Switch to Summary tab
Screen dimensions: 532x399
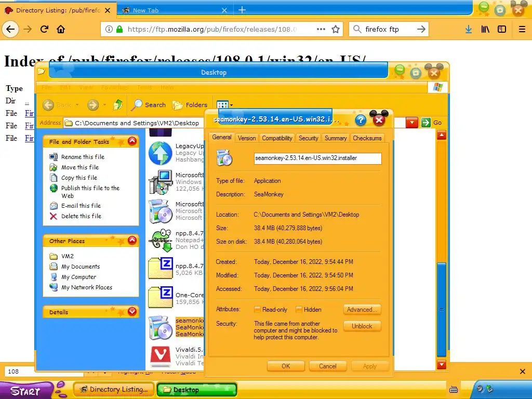pos(336,138)
